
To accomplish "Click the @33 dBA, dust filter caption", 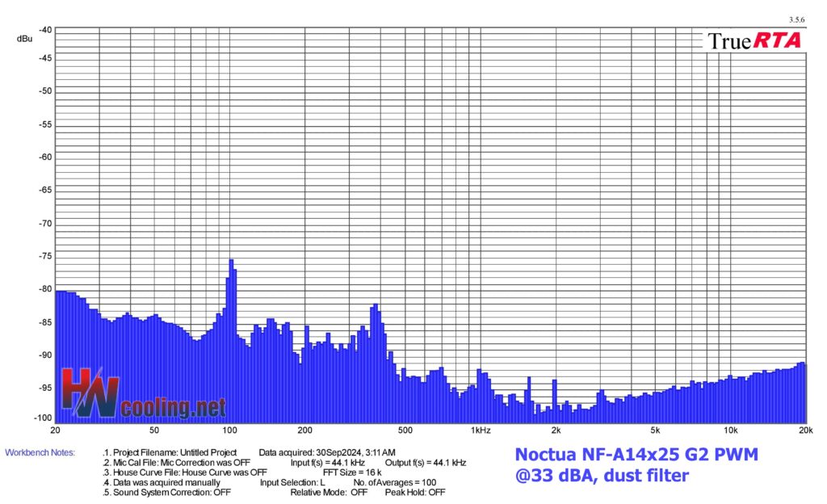I will 602,476.
